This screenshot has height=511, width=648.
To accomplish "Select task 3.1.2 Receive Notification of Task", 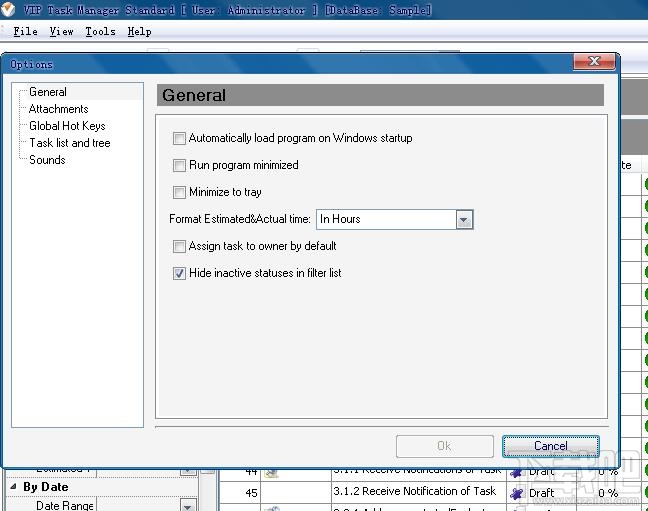I will [415, 491].
